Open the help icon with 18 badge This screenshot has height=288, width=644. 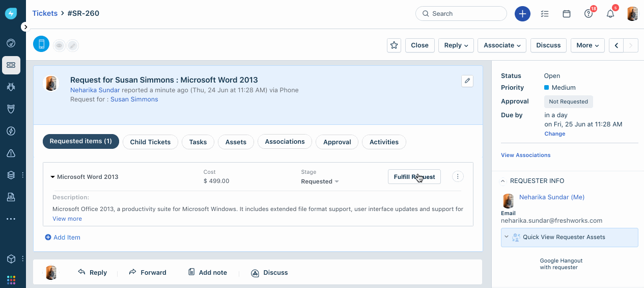pos(589,13)
